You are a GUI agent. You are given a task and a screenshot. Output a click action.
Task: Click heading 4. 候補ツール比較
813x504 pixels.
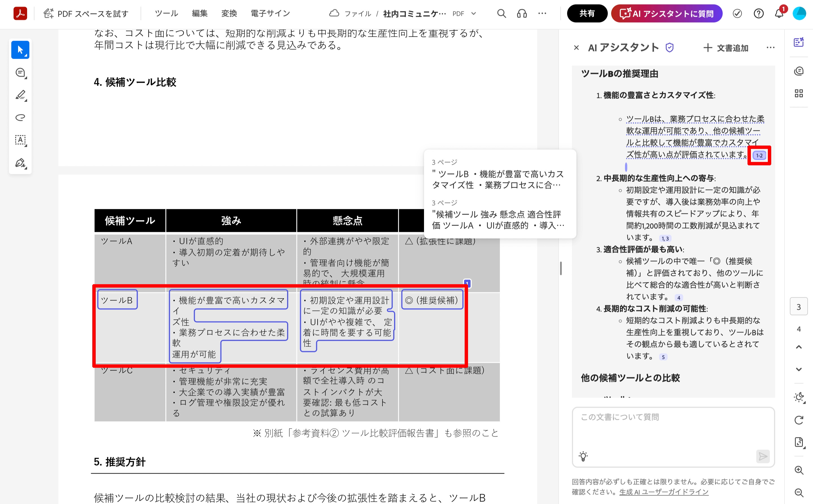(135, 82)
